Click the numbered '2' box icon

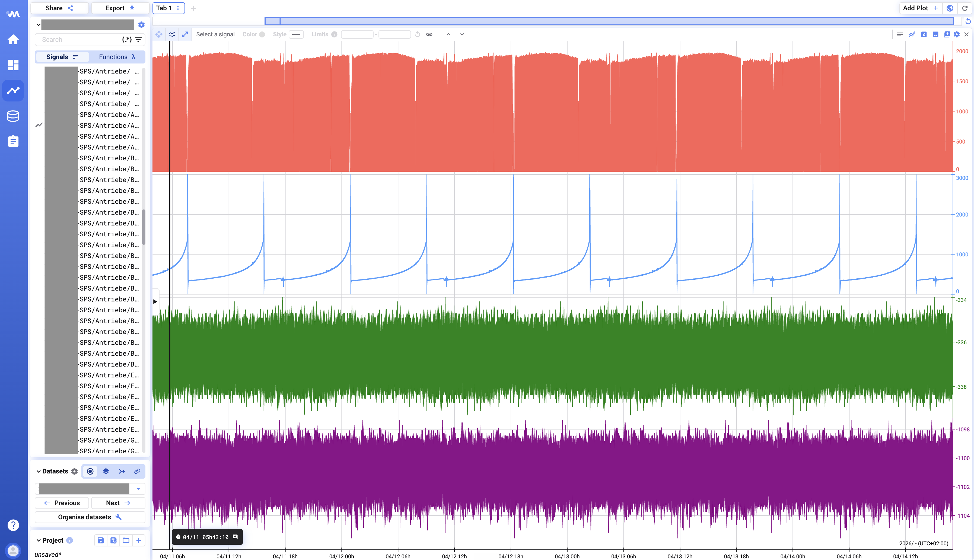(x=924, y=34)
